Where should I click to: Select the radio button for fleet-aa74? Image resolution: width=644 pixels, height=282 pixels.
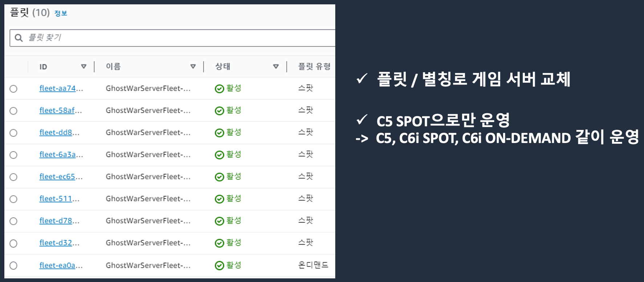tap(13, 89)
